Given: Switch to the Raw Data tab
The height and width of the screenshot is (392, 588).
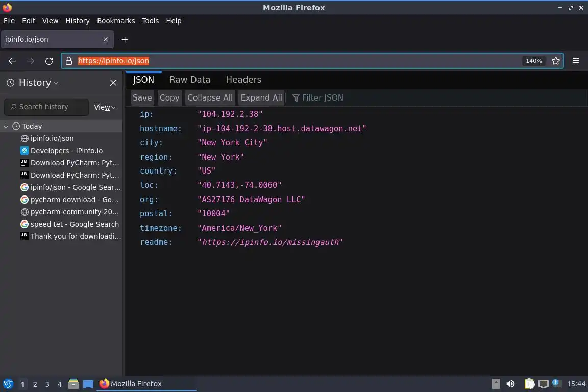Looking at the screenshot, I should pyautogui.click(x=190, y=80).
